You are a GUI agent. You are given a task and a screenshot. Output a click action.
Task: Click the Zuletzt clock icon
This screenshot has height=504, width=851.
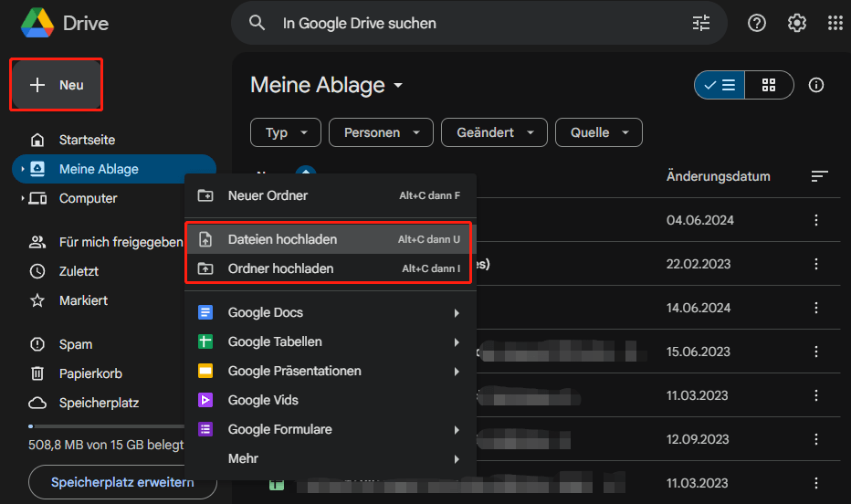(x=37, y=271)
